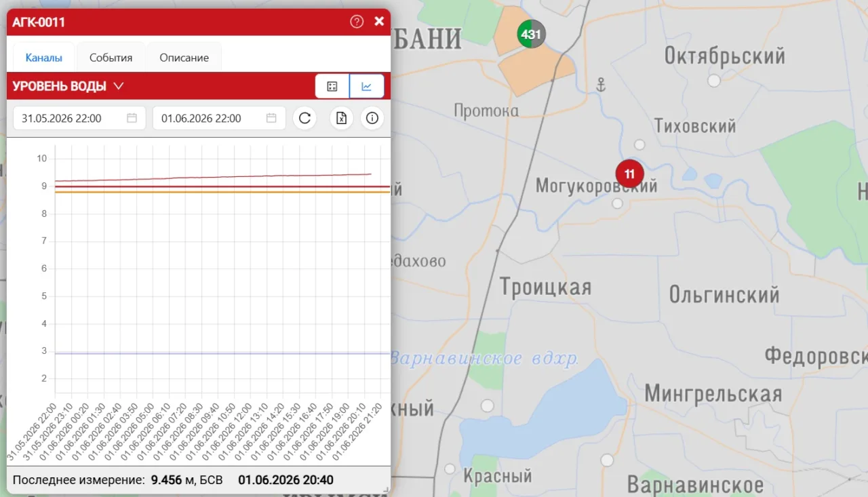Edit the end date 01.06.2026 22:00 field
868x497 pixels.
click(219, 118)
